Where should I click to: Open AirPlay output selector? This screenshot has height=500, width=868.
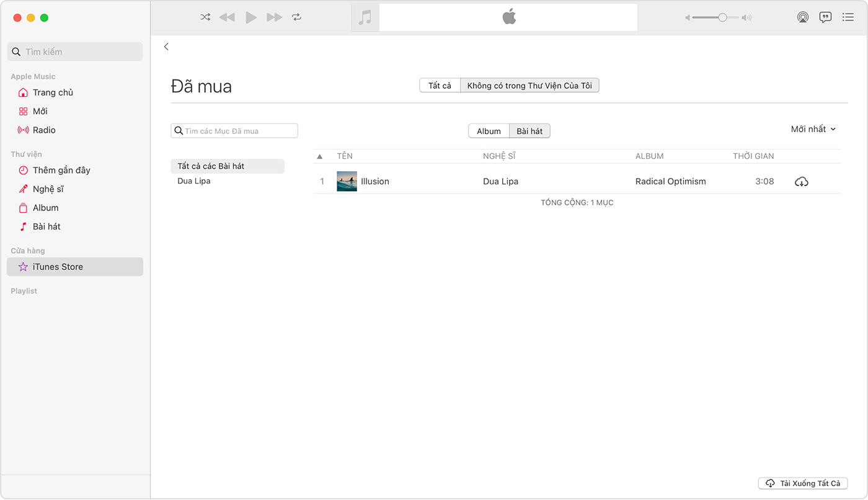[803, 17]
